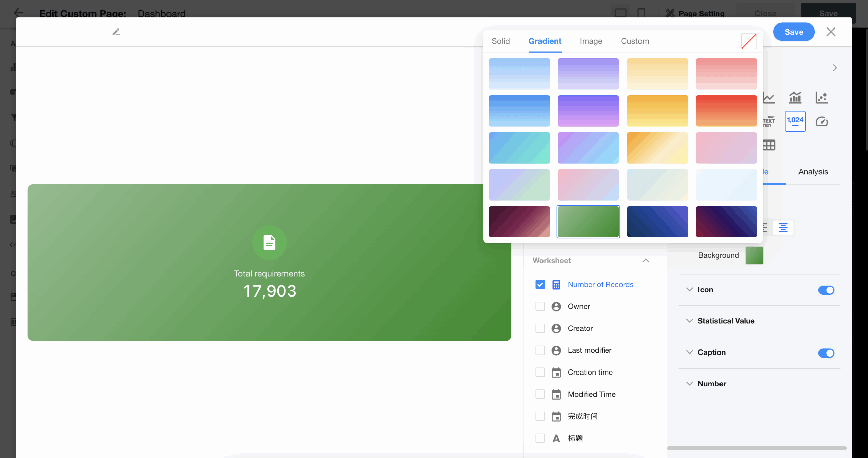Click the no-fill transparent background icon

coord(749,41)
